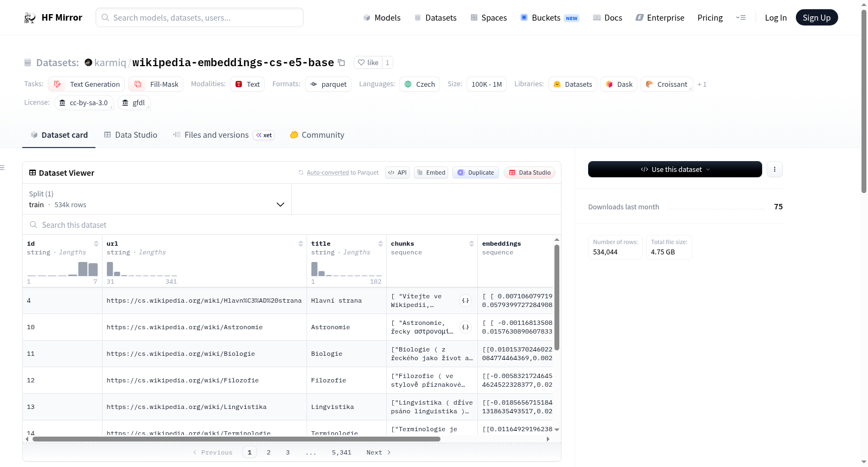This screenshot has height=467, width=868.
Task: Click the table's horizontal scrollbar
Action: click(237, 439)
